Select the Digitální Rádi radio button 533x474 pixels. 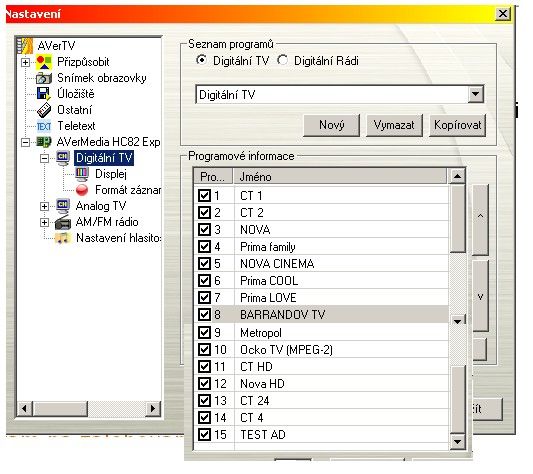282,61
